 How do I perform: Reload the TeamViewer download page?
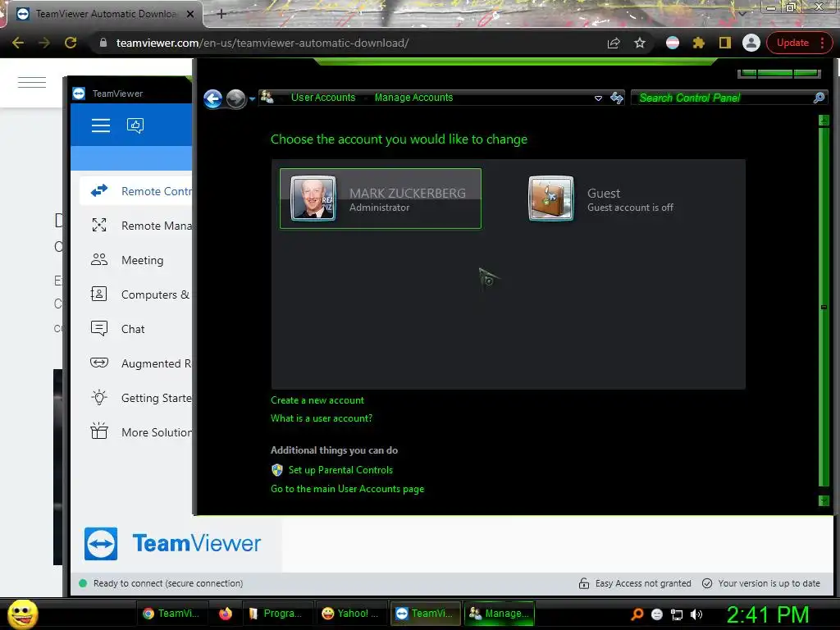click(x=71, y=43)
